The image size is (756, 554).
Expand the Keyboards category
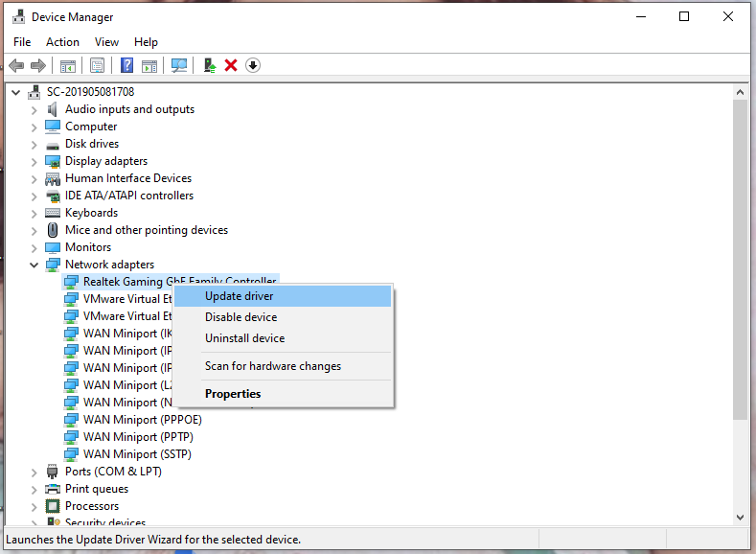pyautogui.click(x=34, y=214)
